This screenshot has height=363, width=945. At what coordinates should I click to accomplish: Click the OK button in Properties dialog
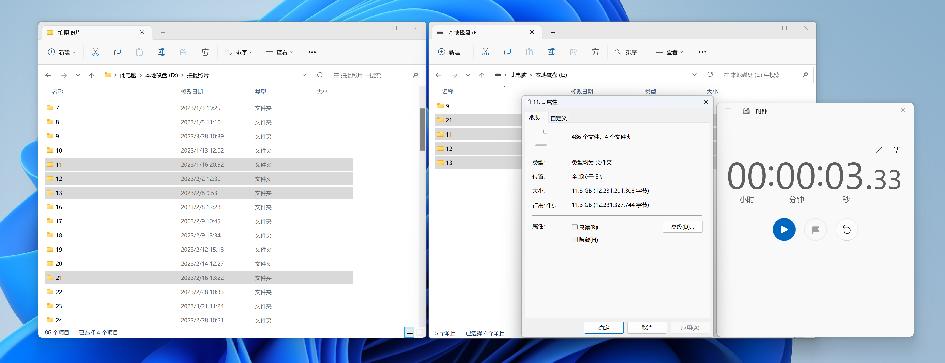coord(604,327)
